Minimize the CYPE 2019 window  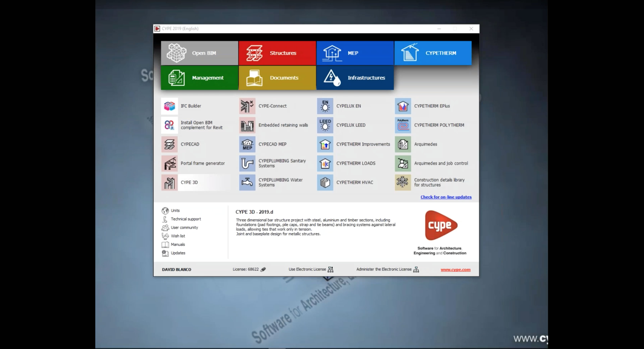pos(439,29)
